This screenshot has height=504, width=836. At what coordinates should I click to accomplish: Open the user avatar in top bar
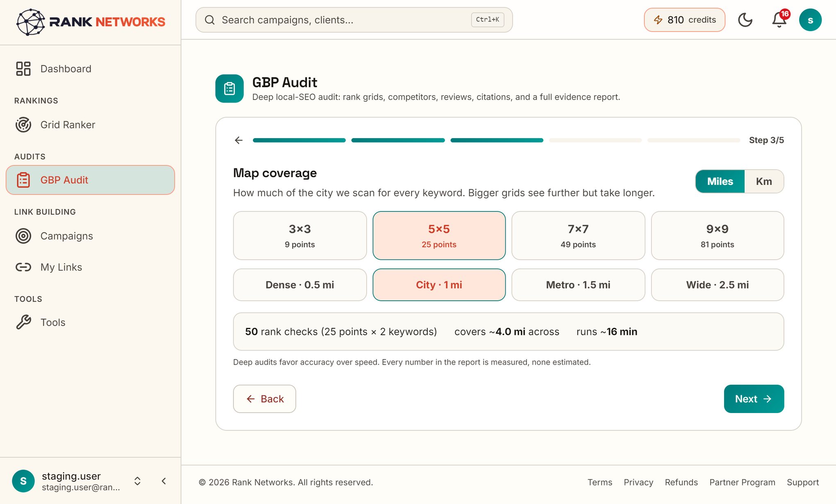click(x=810, y=20)
